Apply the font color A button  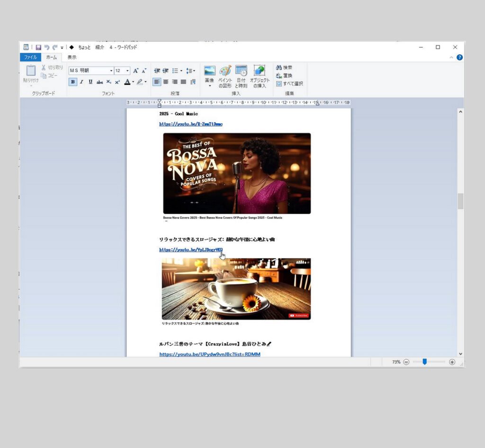[x=127, y=82]
